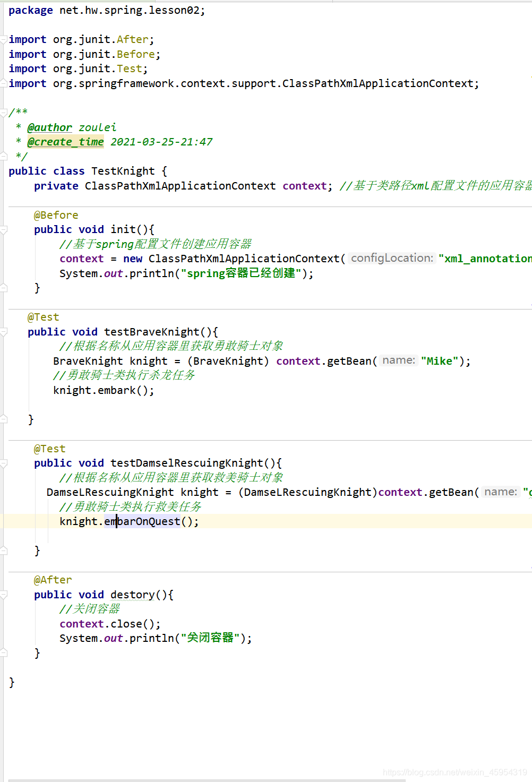532x782 pixels.
Task: Click 'Before' in the org.junit.Before import
Action: coord(136,54)
